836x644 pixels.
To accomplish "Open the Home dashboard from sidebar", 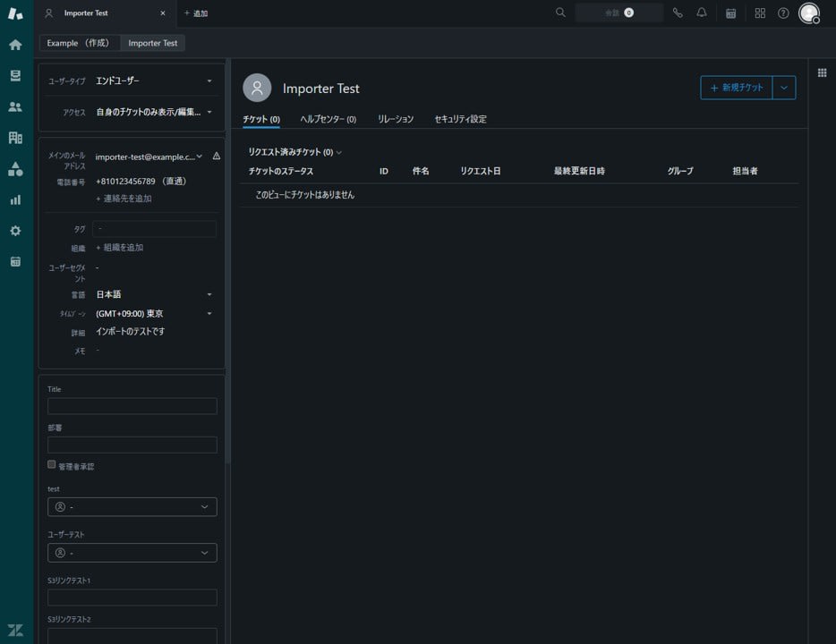I will coord(15,45).
